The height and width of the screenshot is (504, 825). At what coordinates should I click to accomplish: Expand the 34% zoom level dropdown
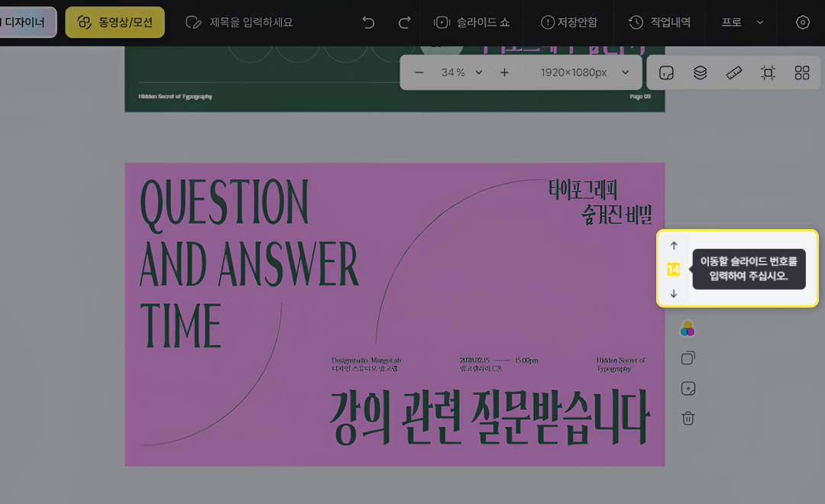click(462, 73)
